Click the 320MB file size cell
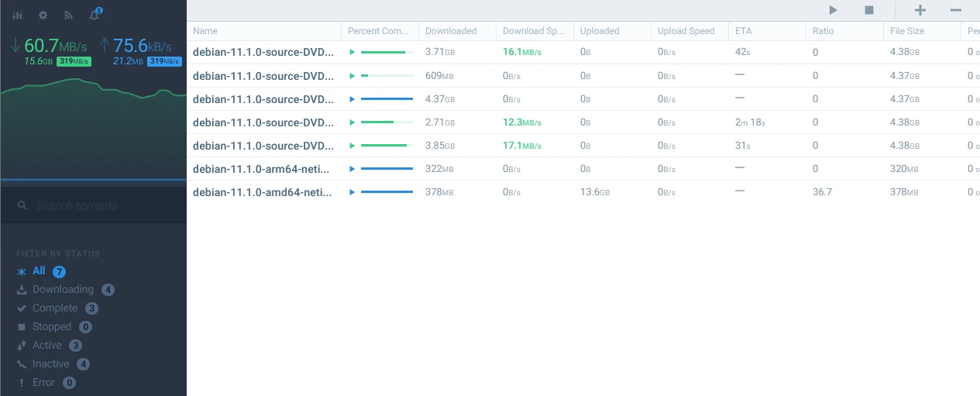980x396 pixels. [904, 169]
